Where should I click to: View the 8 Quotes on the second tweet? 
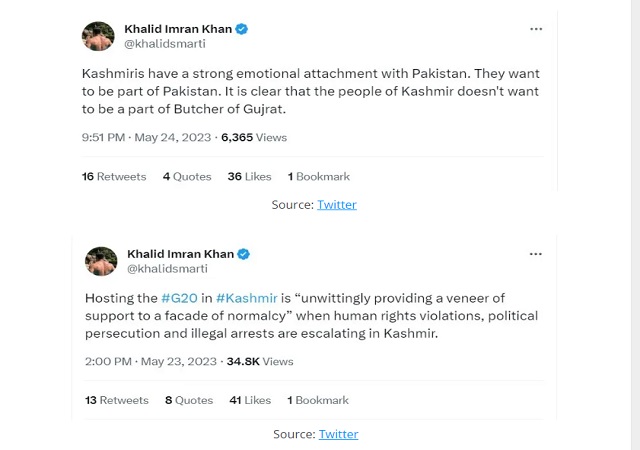tap(189, 400)
